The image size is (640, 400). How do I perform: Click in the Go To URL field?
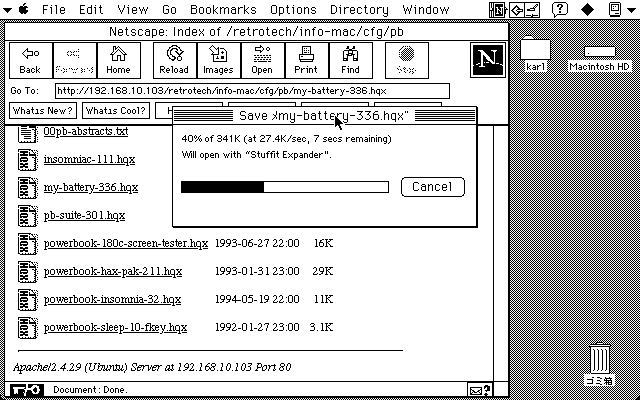(x=252, y=91)
